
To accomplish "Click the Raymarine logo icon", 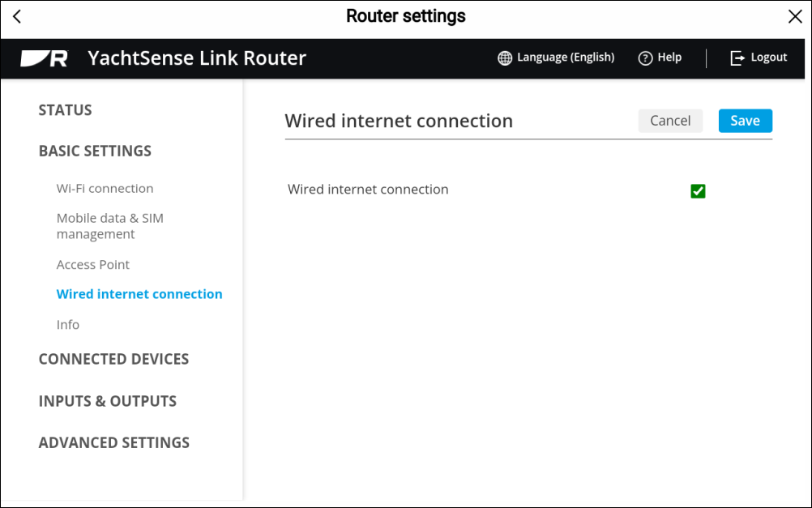I will pyautogui.click(x=44, y=58).
